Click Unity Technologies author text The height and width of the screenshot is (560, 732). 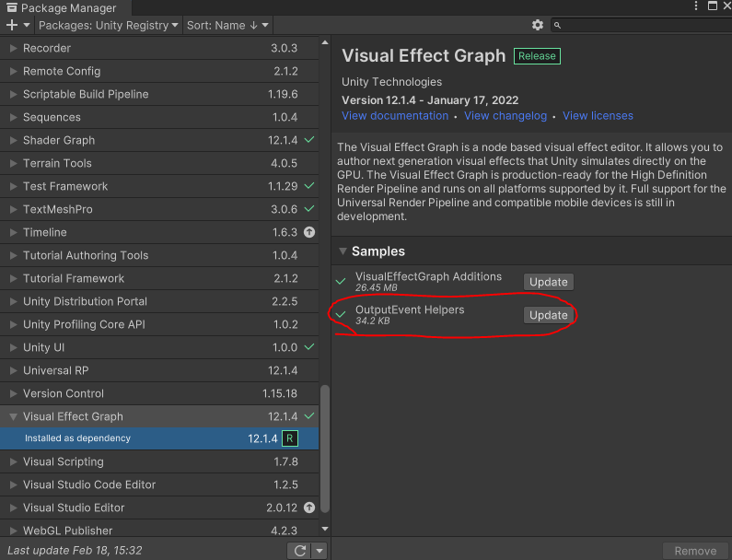tap(391, 82)
